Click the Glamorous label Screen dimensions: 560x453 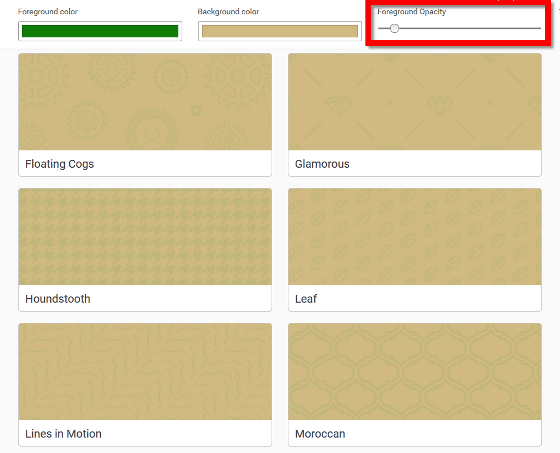click(322, 164)
